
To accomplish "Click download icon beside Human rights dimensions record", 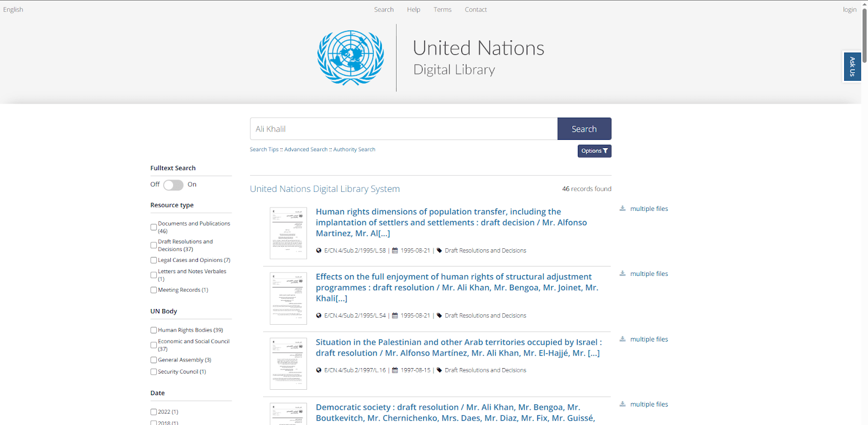I will (623, 209).
